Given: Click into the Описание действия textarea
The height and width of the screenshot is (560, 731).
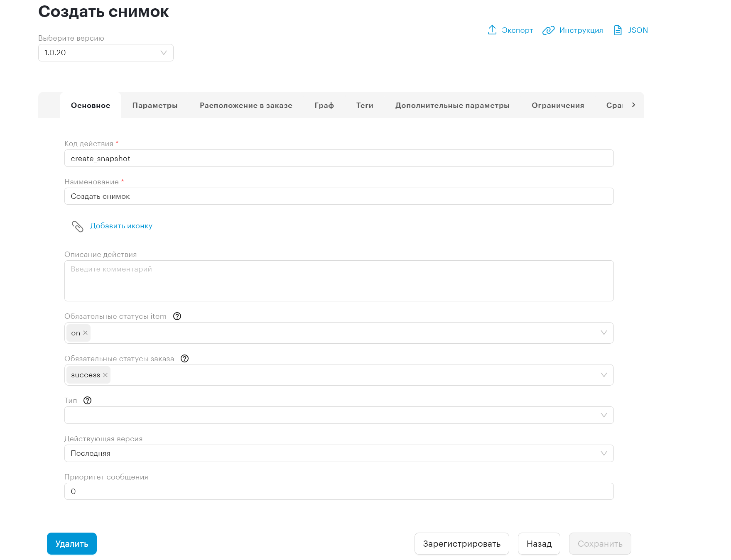Looking at the screenshot, I should tap(339, 281).
